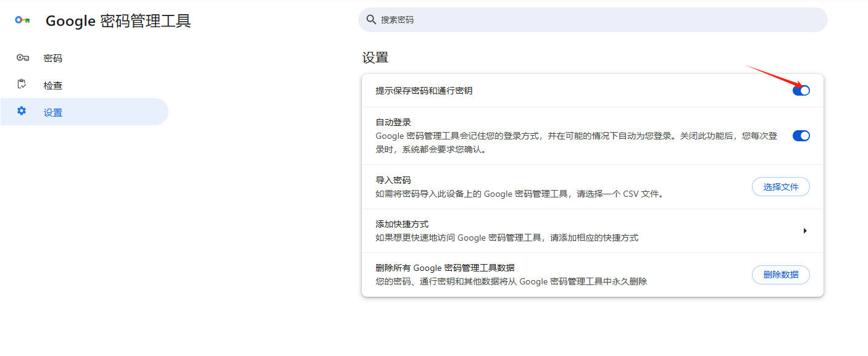
Task: Disable the 自动登录 switch
Action: click(x=801, y=136)
